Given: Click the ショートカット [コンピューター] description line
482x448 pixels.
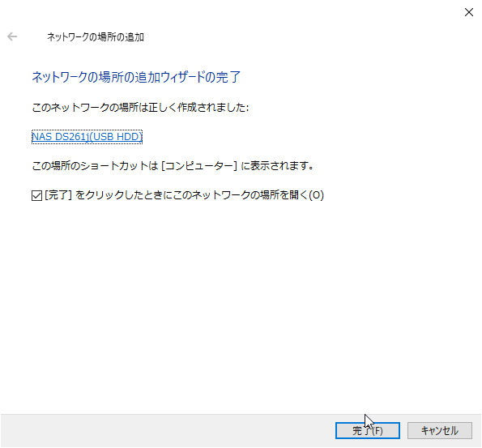Looking at the screenshot, I should 173,166.
